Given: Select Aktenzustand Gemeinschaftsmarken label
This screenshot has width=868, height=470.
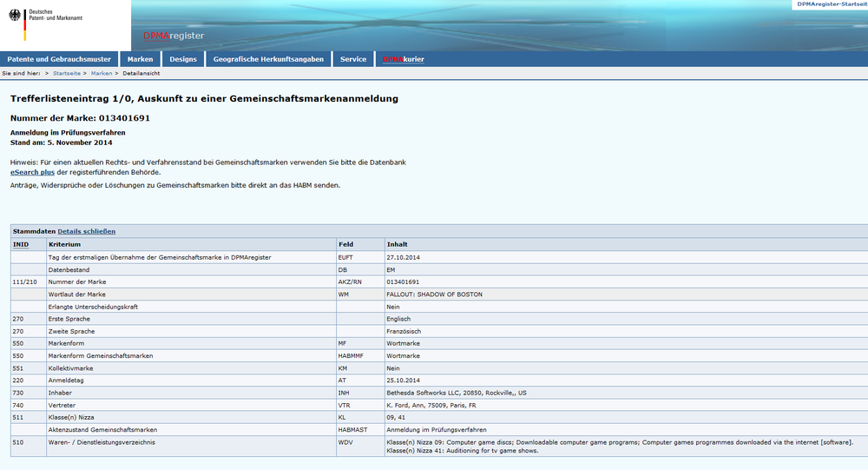Looking at the screenshot, I should pos(102,429).
